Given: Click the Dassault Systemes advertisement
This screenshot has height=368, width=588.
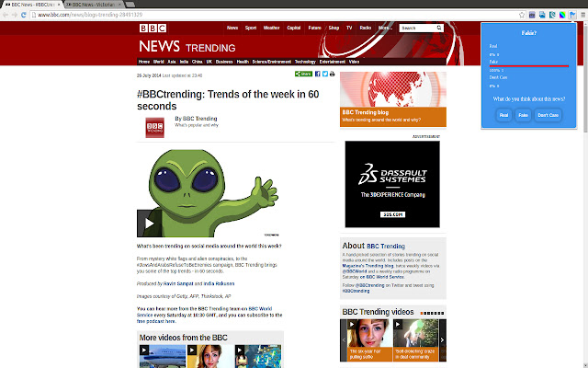Looking at the screenshot, I should click(392, 184).
